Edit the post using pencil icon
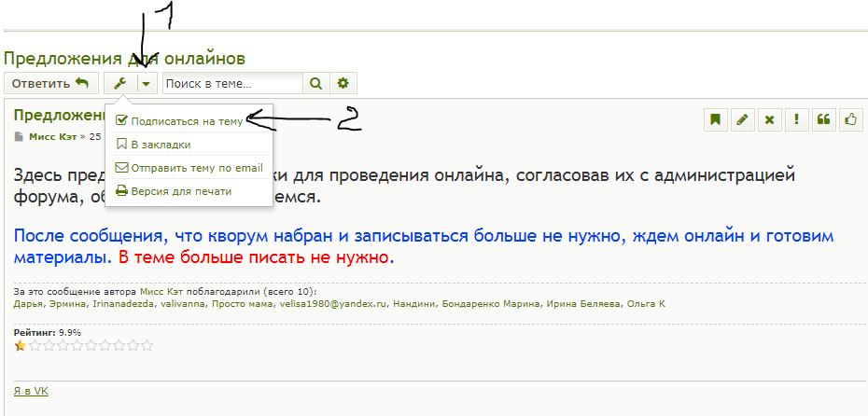 [x=742, y=119]
